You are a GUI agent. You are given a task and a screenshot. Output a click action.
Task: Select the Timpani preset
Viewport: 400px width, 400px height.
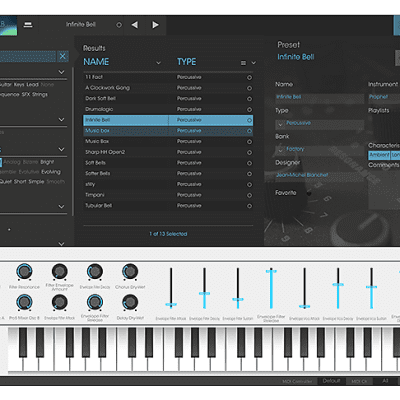pos(168,195)
